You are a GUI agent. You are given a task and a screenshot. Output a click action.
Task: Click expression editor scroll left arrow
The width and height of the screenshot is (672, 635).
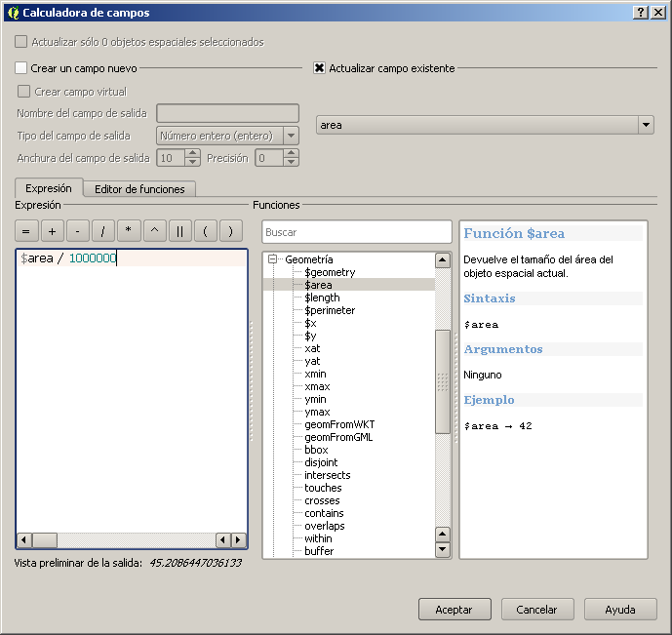(x=24, y=539)
